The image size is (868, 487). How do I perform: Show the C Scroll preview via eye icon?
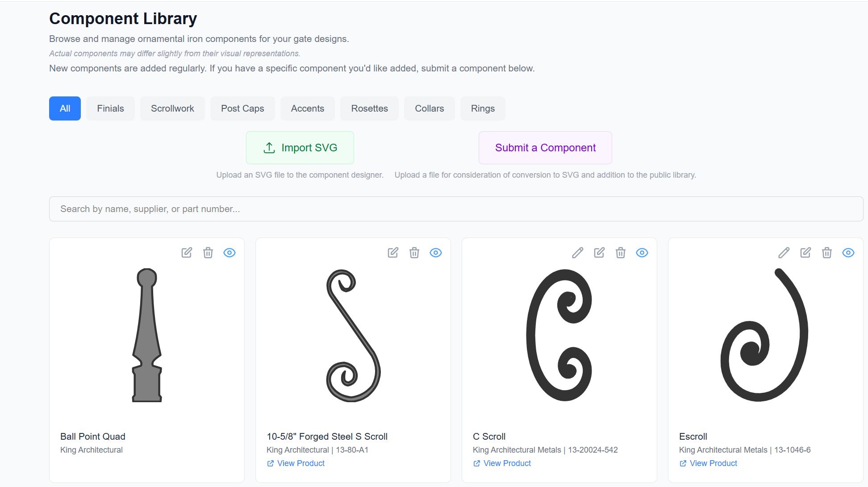click(x=642, y=253)
